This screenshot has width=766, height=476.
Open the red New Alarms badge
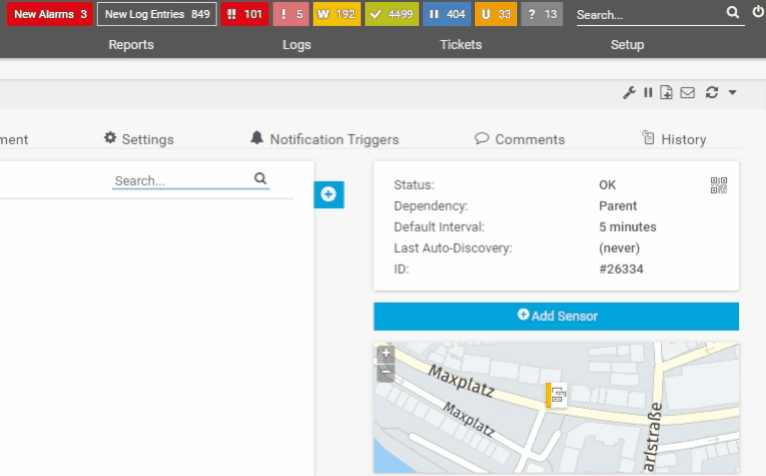tap(50, 15)
